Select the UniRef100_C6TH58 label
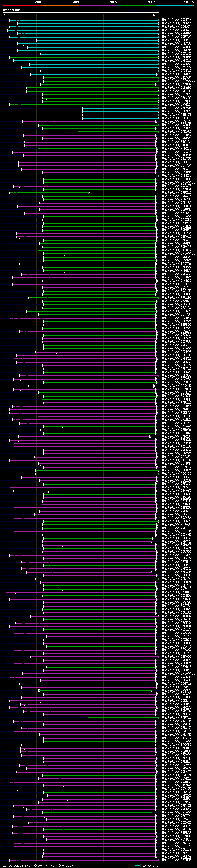 [177, 860]
